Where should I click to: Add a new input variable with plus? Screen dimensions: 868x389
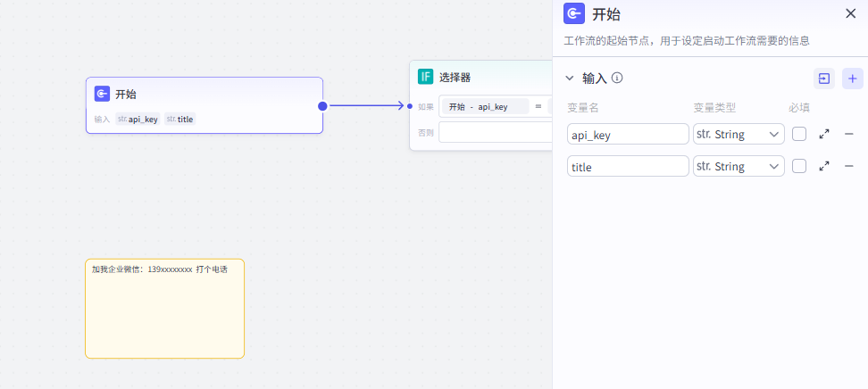tap(853, 79)
